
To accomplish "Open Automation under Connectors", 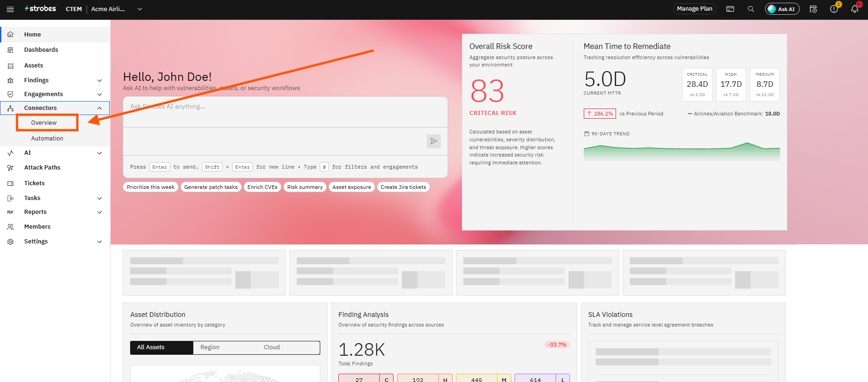I will 47,139.
